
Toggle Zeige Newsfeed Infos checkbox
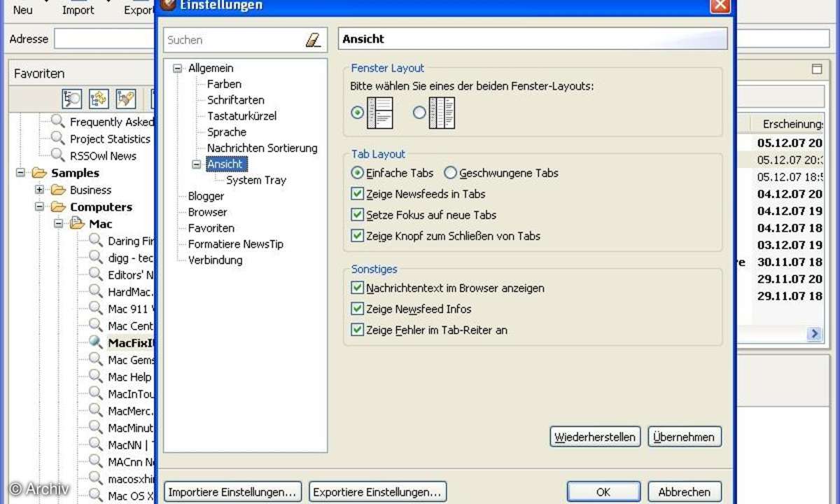tap(358, 309)
